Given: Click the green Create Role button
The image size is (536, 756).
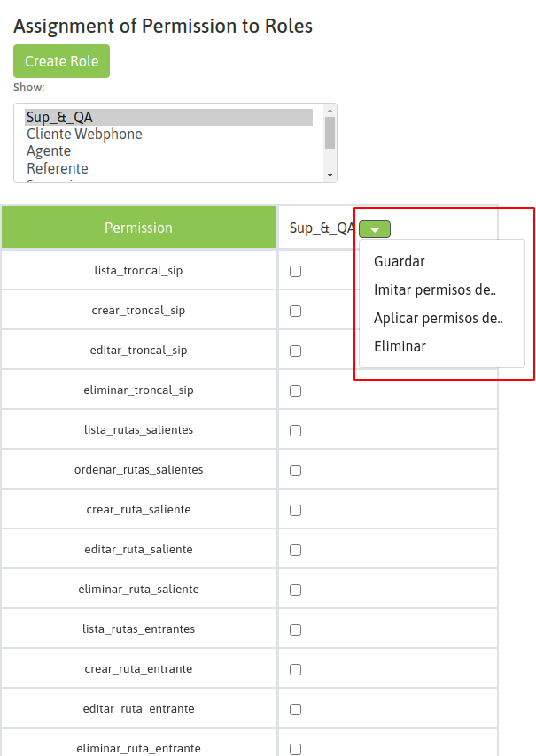Looking at the screenshot, I should tap(61, 61).
